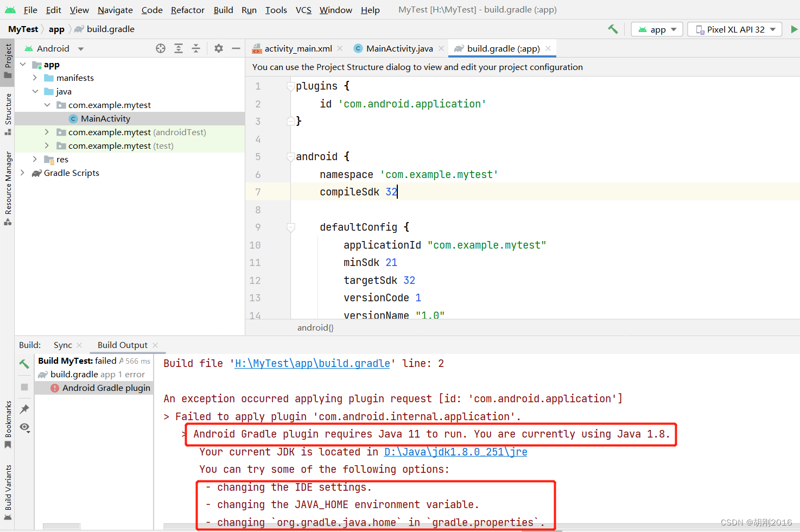
Task: Close the MainActivity.java tab
Action: [441, 48]
